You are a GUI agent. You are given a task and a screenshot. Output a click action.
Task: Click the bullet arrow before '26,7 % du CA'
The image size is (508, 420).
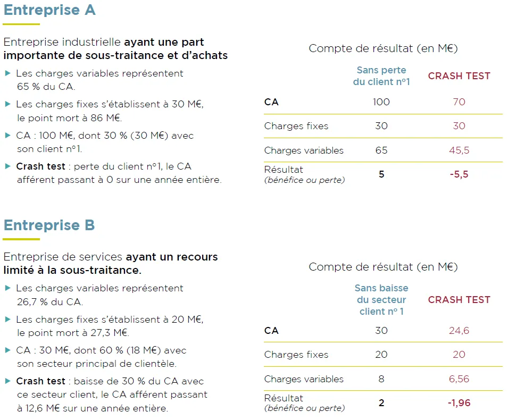pyautogui.click(x=7, y=288)
